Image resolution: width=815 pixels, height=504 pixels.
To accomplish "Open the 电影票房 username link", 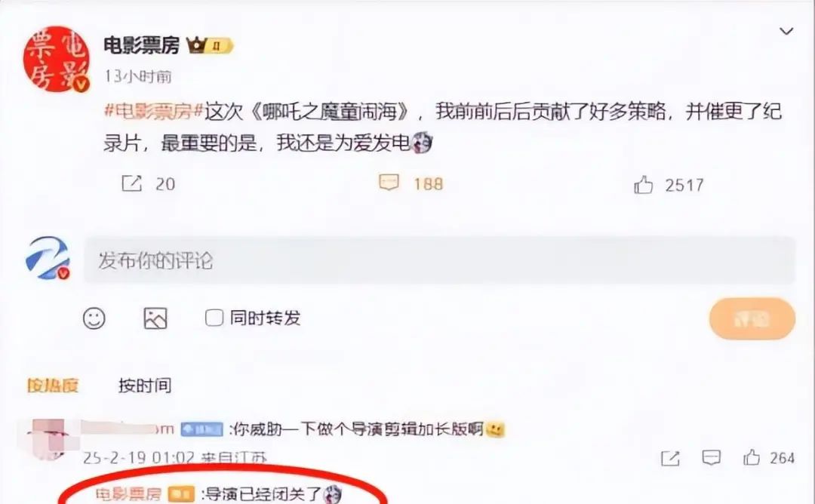I will [141, 46].
